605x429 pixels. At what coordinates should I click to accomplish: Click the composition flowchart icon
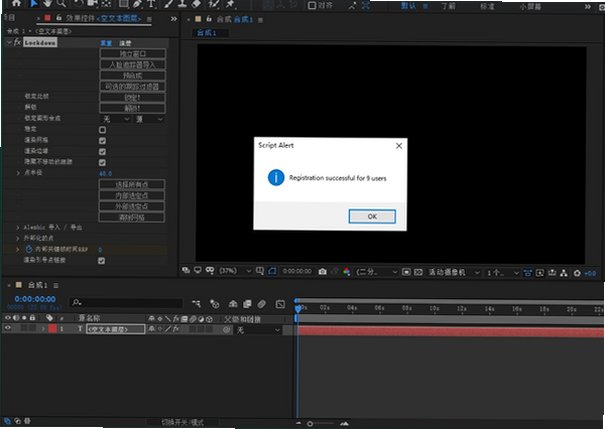564,273
